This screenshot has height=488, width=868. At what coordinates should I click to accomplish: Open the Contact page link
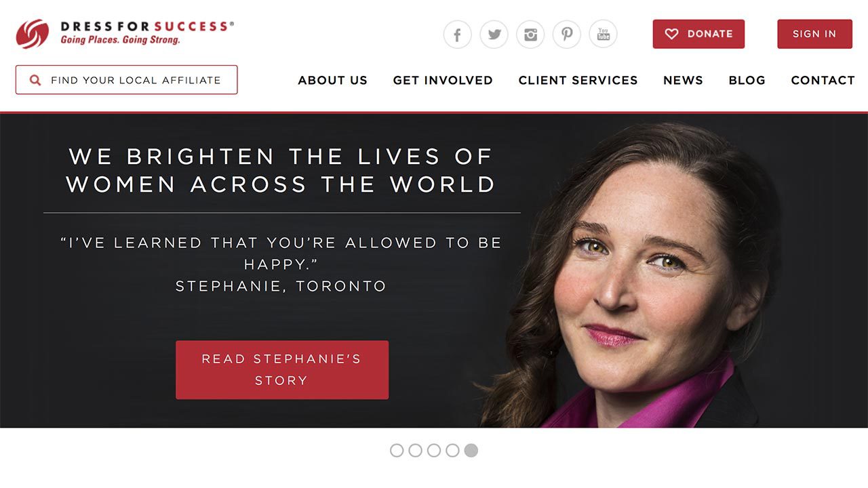[823, 80]
